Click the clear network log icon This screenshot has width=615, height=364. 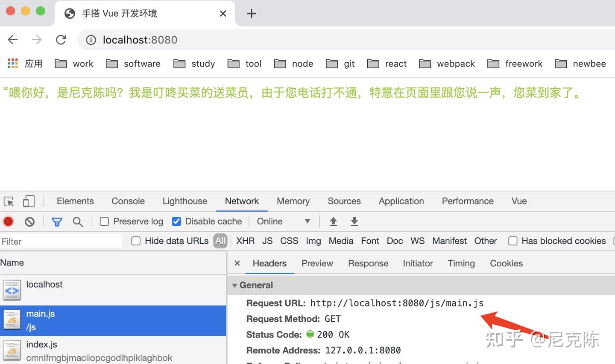pos(29,221)
